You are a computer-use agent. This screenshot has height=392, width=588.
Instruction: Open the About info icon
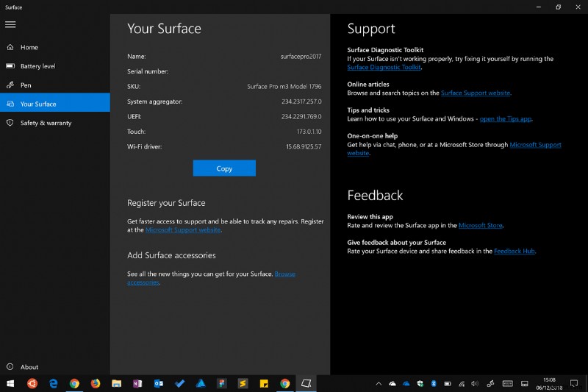click(x=10, y=367)
